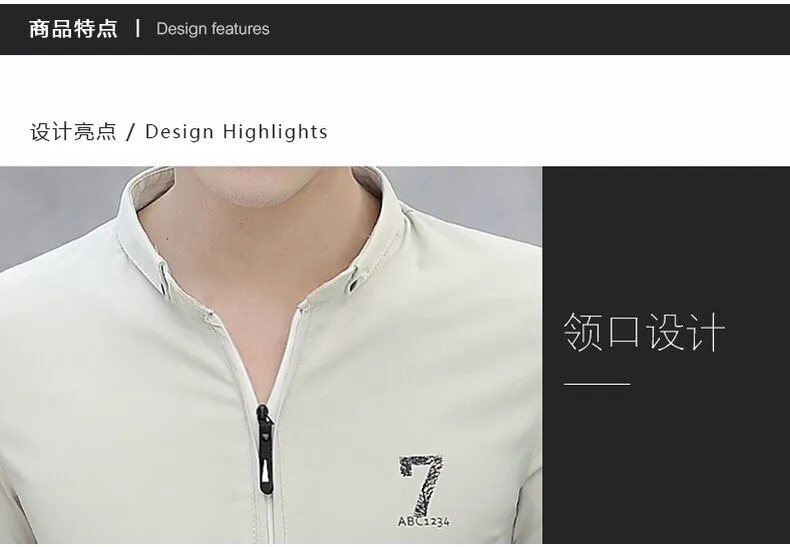This screenshot has width=790, height=547.
Task: Click the vertical divider in the header bar
Action: pos(138,28)
